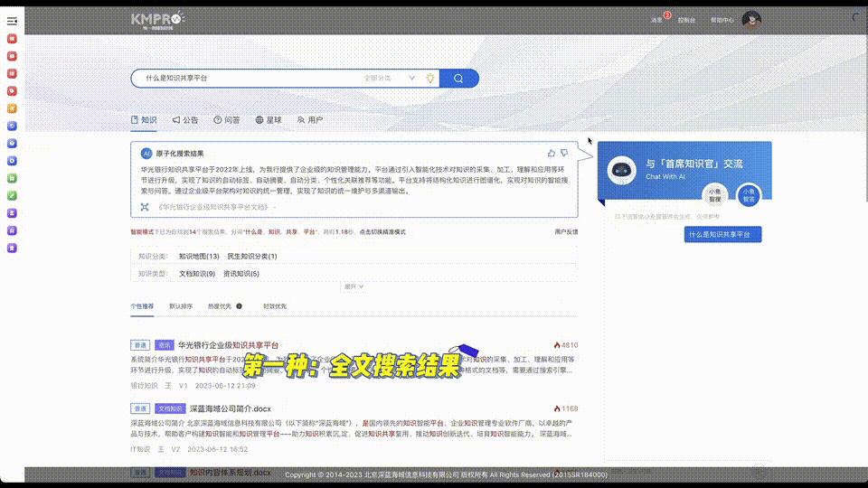This screenshot has width=868, height=488.
Task: Click the 文档知识 tag on 深蓝海域 result
Action: pos(170,408)
